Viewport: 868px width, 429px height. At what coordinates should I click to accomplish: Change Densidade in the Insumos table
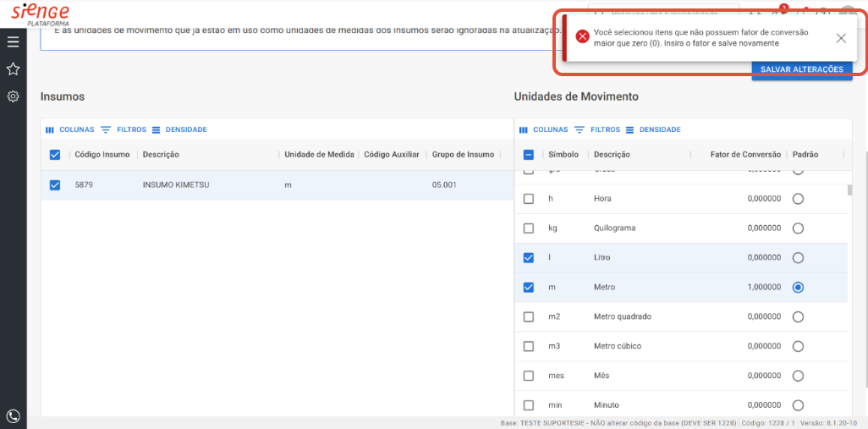tap(179, 129)
